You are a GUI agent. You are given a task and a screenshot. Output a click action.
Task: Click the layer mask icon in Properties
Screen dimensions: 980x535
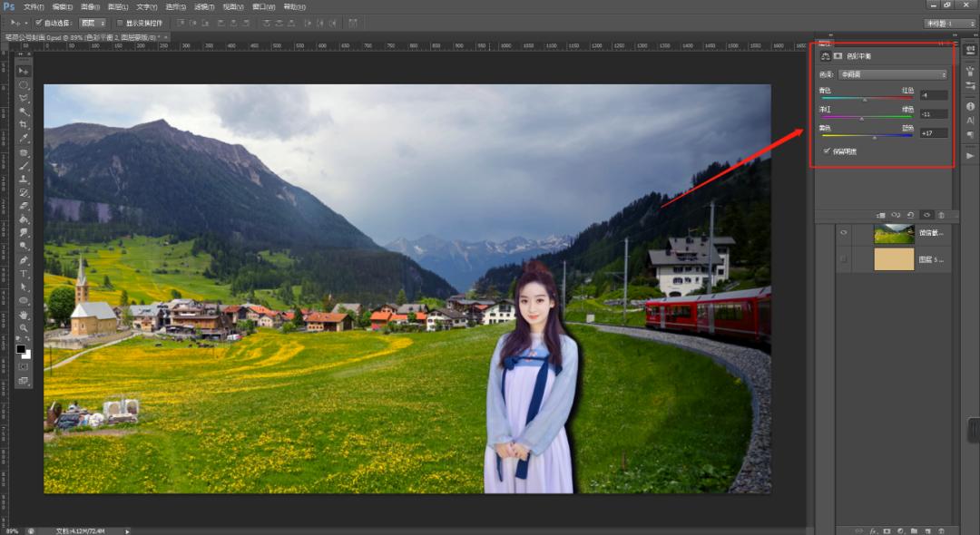(838, 56)
